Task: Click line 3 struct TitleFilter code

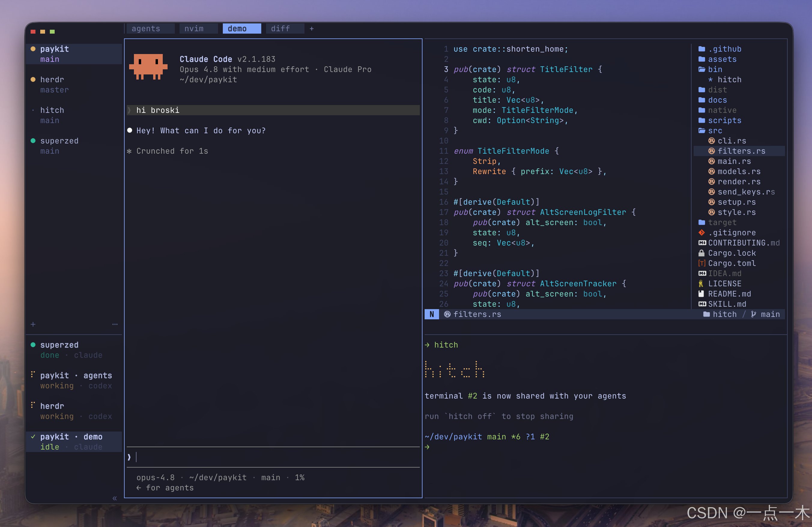Action: click(528, 69)
